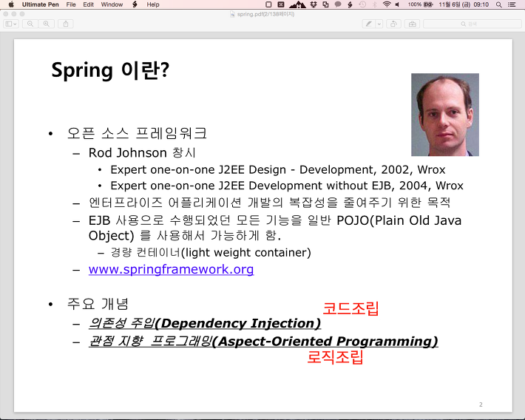Open the volume control icon
Viewport: 525px width, 420px height.
397,4
